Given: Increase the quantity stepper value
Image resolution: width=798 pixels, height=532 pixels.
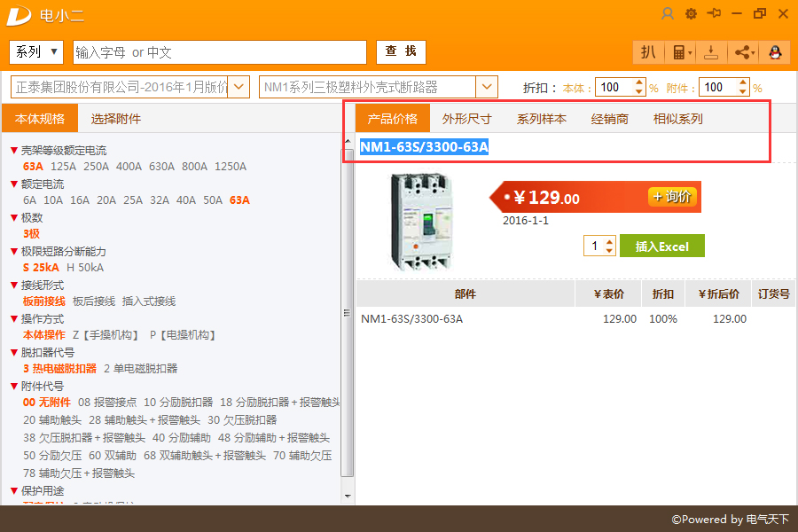Looking at the screenshot, I should tap(609, 241).
